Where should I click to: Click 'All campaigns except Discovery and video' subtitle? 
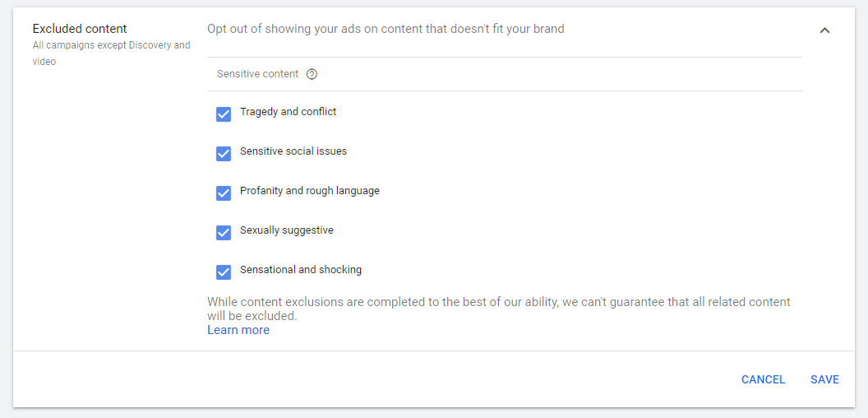[111, 53]
